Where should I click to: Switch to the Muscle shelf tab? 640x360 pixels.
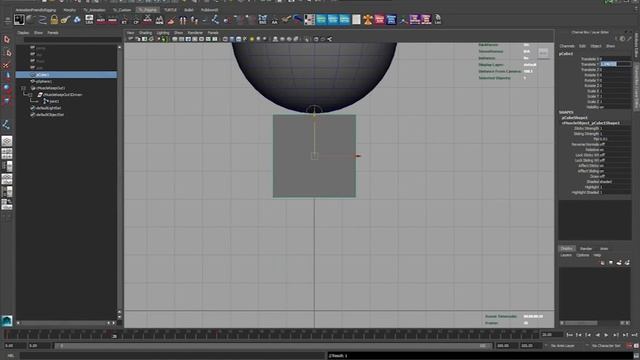(69, 10)
